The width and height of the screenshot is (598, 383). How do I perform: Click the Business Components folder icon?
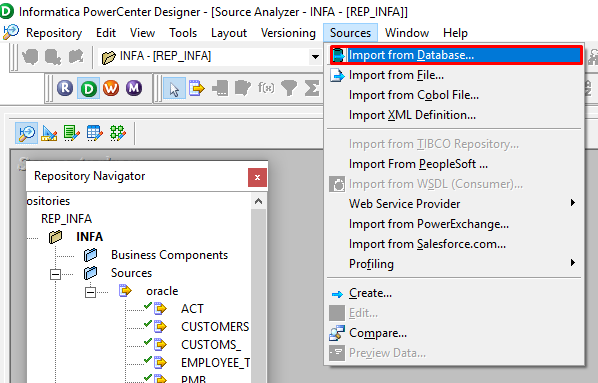pos(90,254)
